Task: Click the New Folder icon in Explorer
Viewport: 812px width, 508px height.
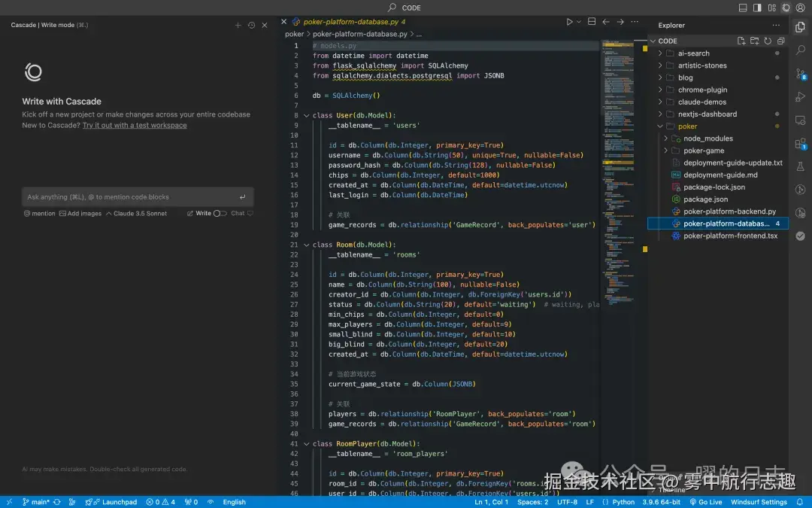Action: (754, 41)
